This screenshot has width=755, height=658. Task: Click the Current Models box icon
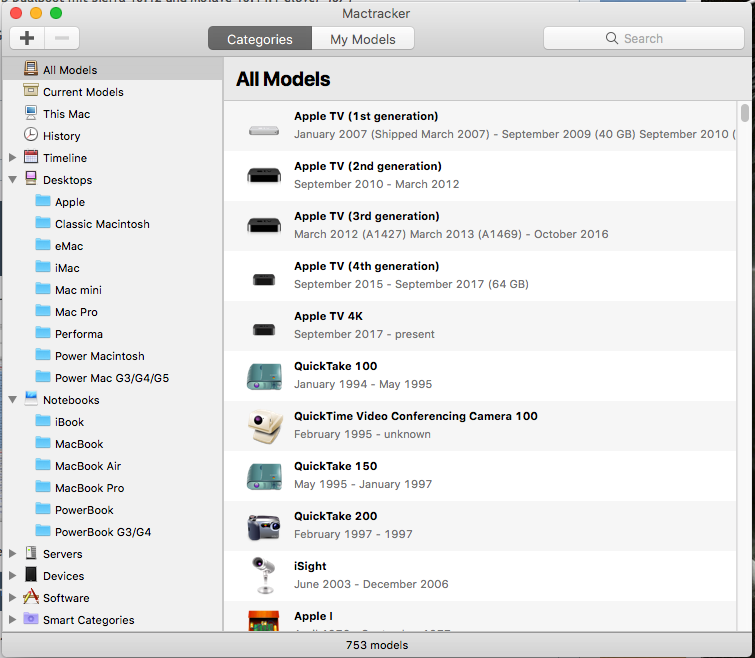[31, 90]
